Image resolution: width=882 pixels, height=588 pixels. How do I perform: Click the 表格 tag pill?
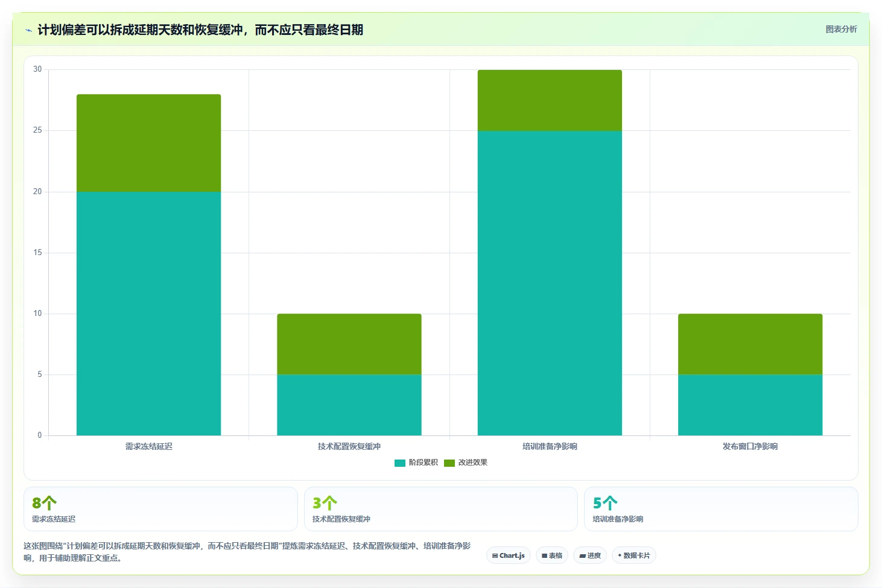(x=552, y=555)
